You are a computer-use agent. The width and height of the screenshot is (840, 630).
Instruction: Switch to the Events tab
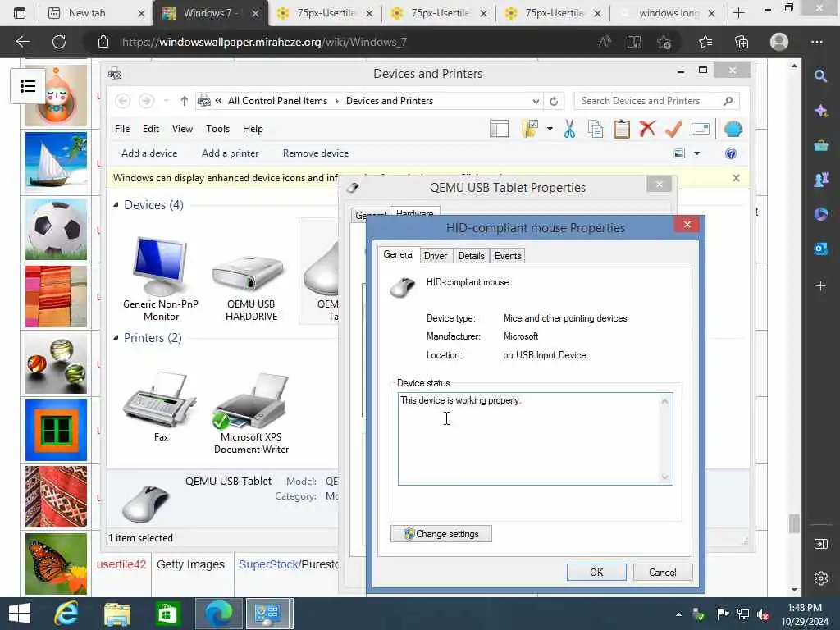click(x=507, y=256)
